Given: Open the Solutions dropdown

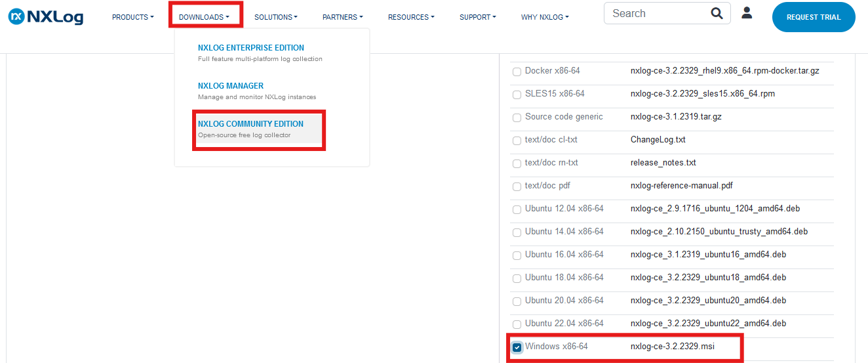Looking at the screenshot, I should pyautogui.click(x=275, y=17).
